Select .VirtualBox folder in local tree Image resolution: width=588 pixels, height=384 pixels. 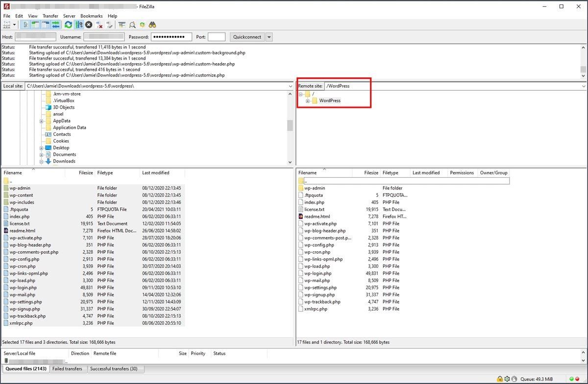point(64,100)
